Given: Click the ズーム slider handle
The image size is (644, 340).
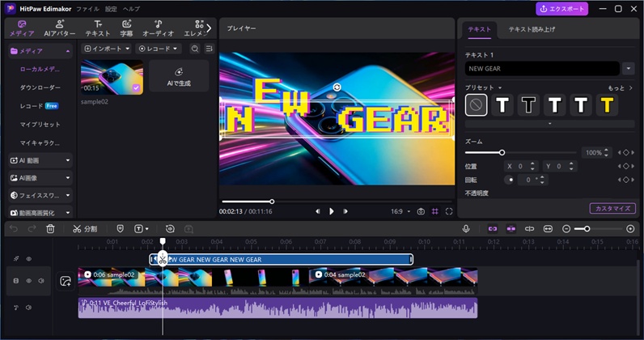Looking at the screenshot, I should (x=502, y=152).
